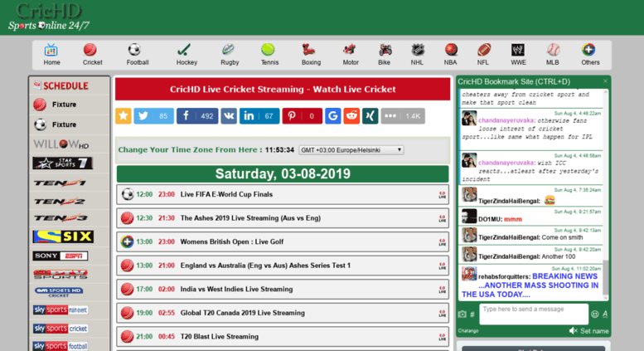Viewport: 644px width, 351px height.
Task: Click the chat message input field
Action: coord(534,314)
